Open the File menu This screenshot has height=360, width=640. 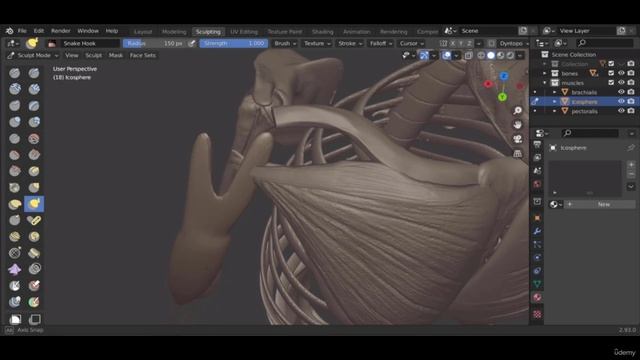22,31
